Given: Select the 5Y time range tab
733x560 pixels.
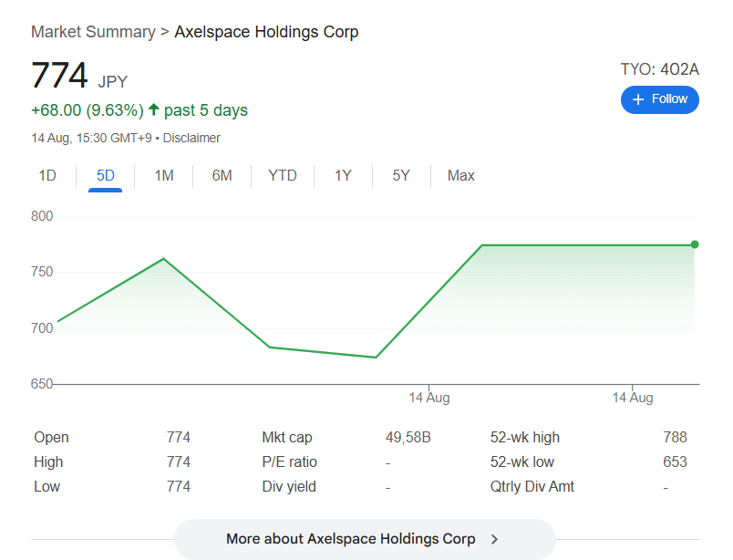Looking at the screenshot, I should pos(401,175).
